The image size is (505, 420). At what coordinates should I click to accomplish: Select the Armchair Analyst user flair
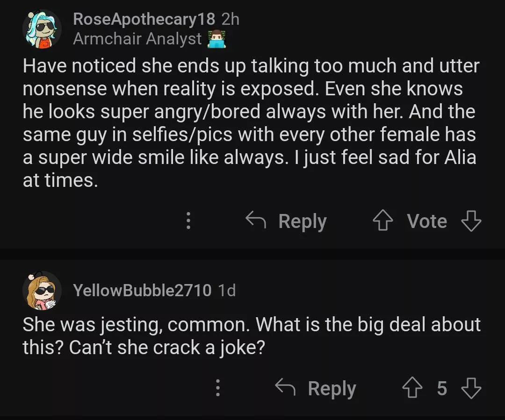[x=137, y=39]
